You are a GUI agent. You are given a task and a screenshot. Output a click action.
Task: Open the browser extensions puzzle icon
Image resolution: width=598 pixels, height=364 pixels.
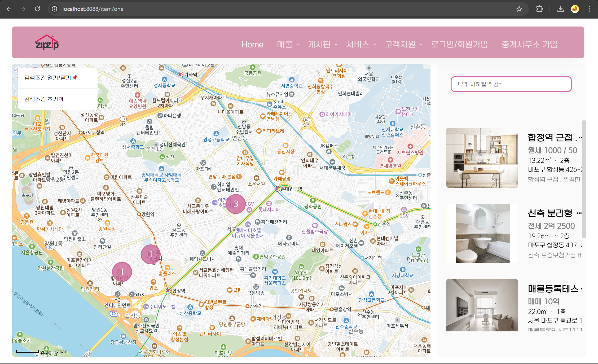539,9
